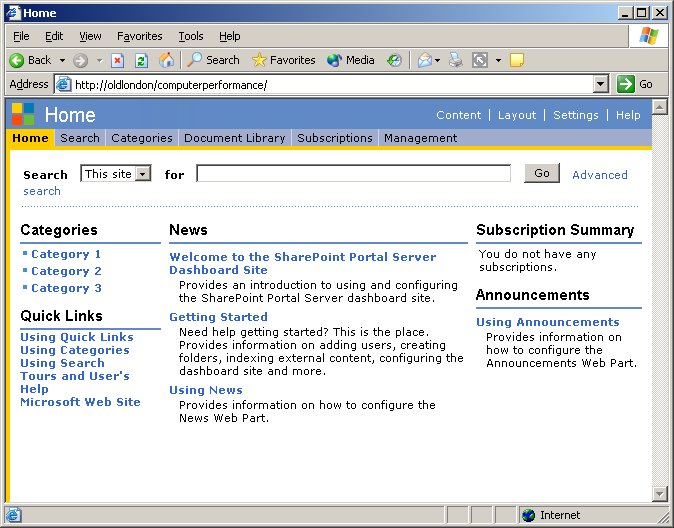Open the Help menu
The height and width of the screenshot is (528, 674).
230,36
